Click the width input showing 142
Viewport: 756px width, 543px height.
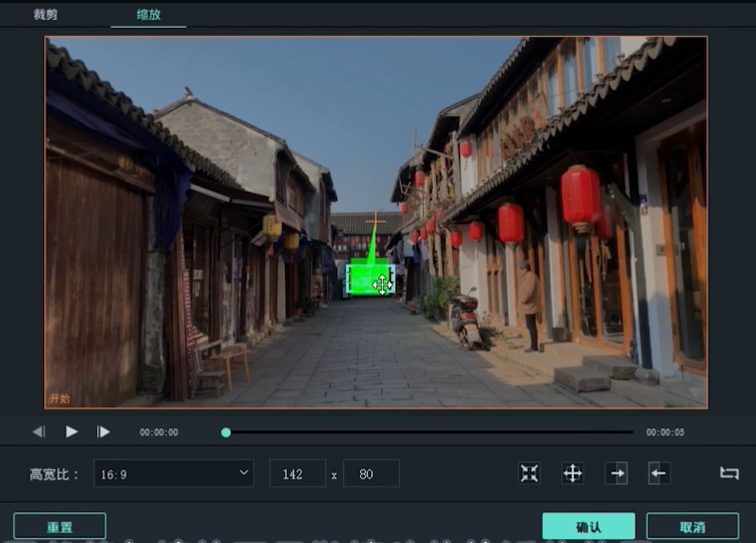tap(298, 474)
